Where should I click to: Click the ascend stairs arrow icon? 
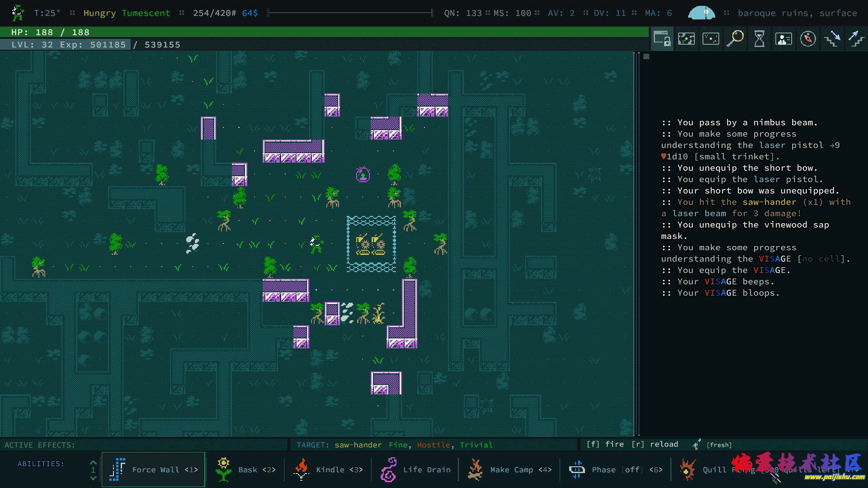pyautogui.click(x=856, y=39)
